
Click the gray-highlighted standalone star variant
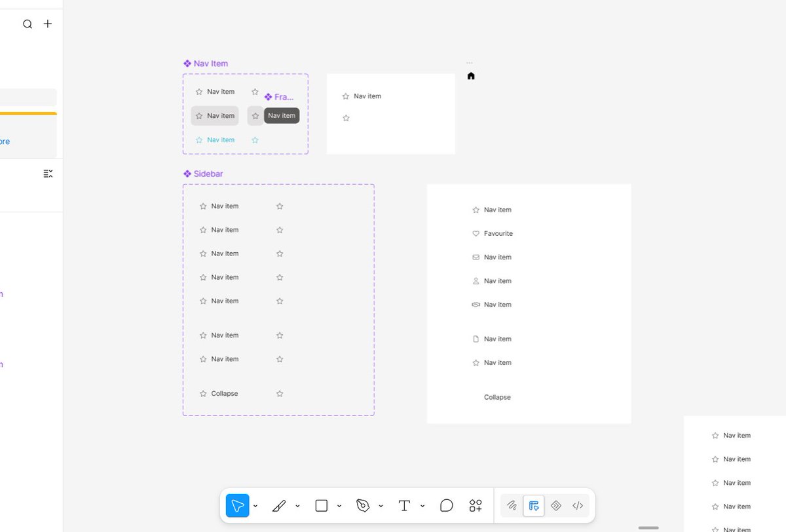tap(255, 116)
